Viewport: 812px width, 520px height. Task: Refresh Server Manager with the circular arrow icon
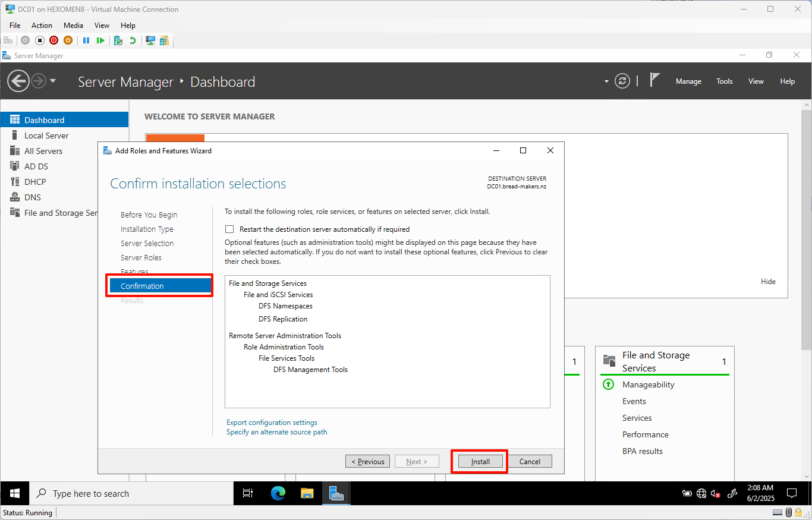tap(622, 81)
